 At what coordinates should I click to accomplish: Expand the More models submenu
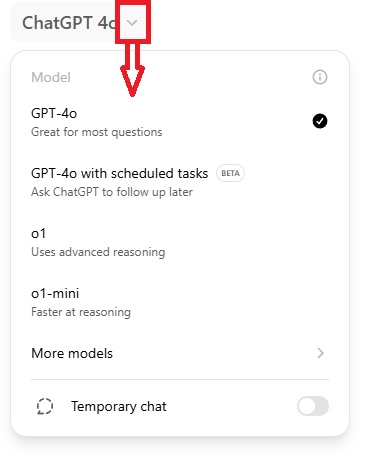pyautogui.click(x=180, y=353)
